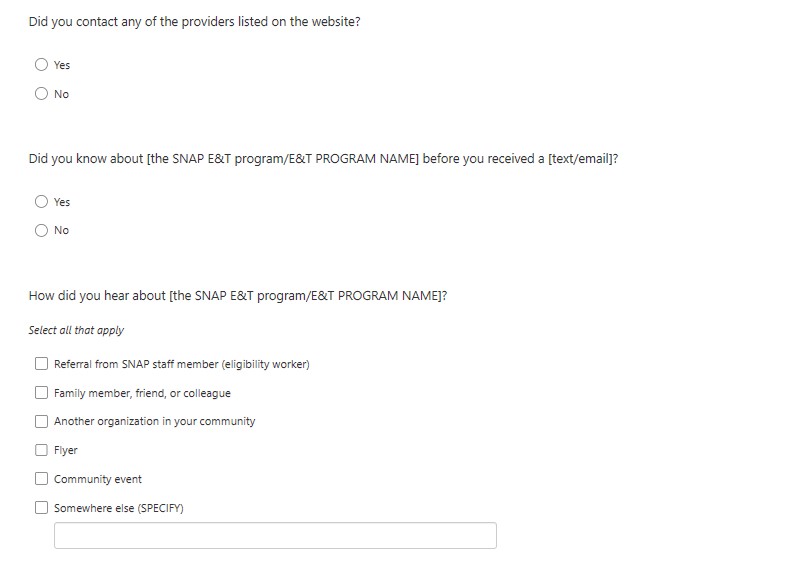Check the Somewhere else (SPECIFY) checkbox
Image resolution: width=798 pixels, height=568 pixels.
(x=41, y=507)
